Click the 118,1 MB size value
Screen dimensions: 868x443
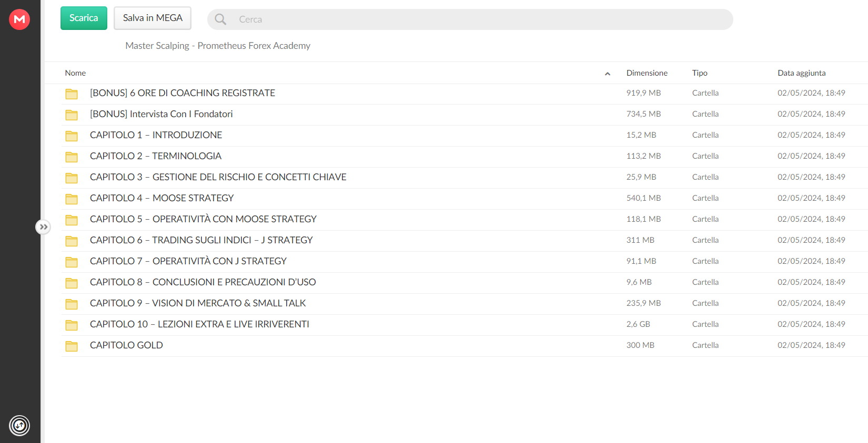[x=643, y=219]
